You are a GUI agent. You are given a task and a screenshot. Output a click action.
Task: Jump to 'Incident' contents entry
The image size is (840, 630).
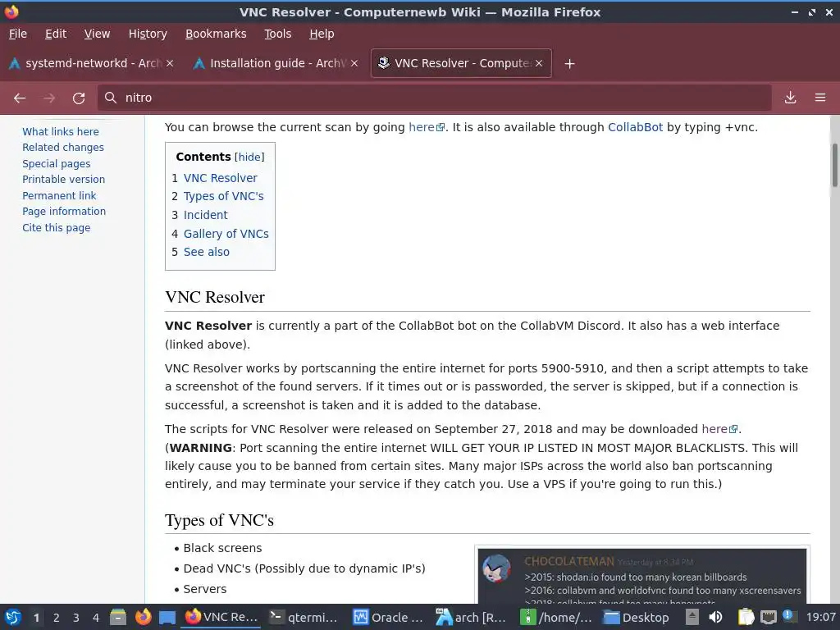pyautogui.click(x=206, y=215)
